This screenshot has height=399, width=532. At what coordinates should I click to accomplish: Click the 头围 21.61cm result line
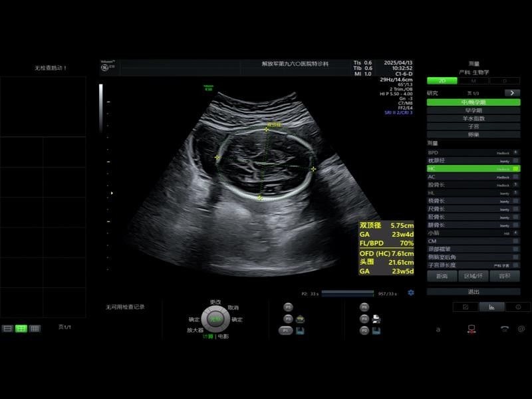click(386, 262)
